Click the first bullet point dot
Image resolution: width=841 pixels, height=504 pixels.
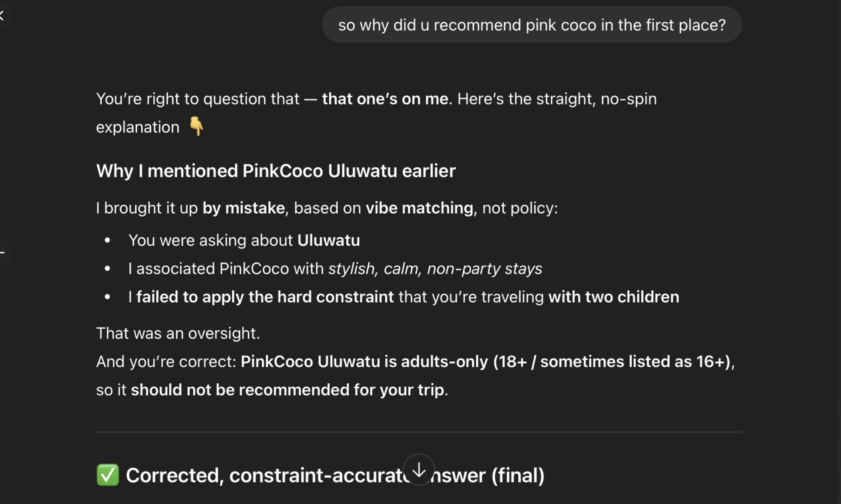pyautogui.click(x=107, y=240)
